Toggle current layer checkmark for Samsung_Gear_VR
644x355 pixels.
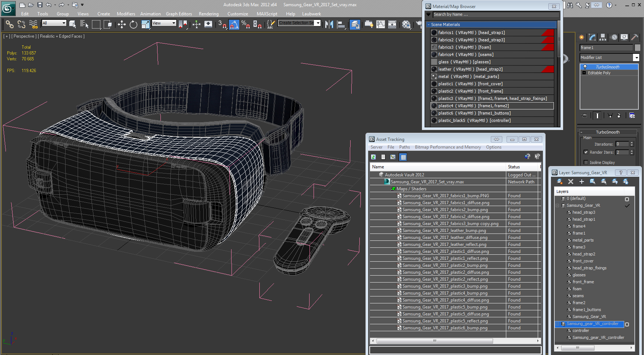tap(627, 206)
